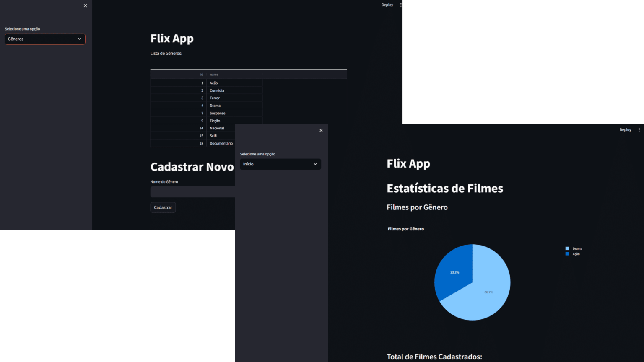Viewport: 644px width, 362px height.
Task: Close the sidebar containing the Gêneros dropdown
Action: coord(85,6)
